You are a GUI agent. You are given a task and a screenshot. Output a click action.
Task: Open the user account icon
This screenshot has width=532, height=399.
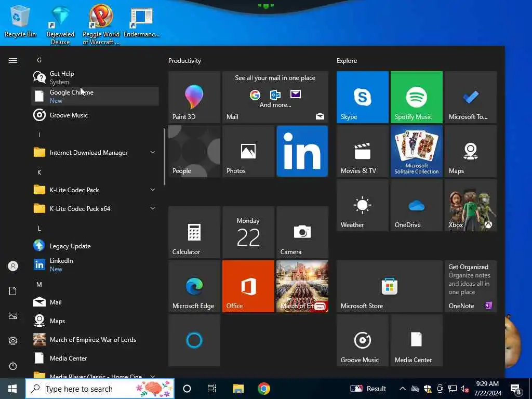click(13, 266)
